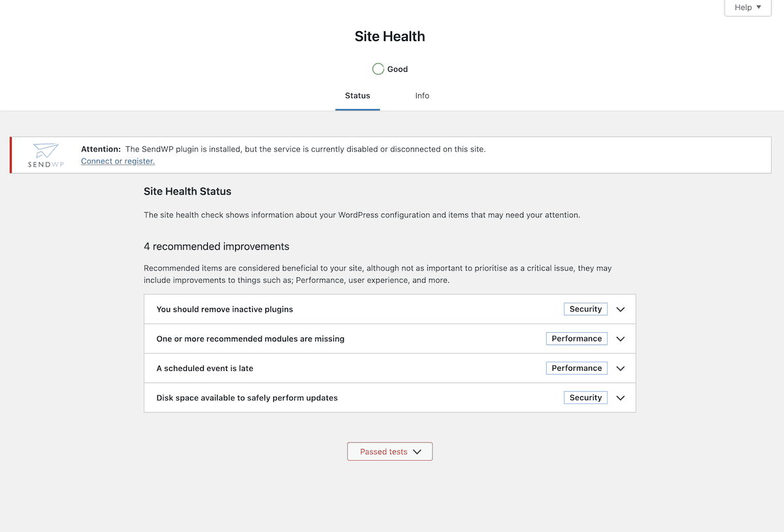Click the Performance badge on scheduled event row
This screenshot has width=784, height=532.
click(x=576, y=368)
